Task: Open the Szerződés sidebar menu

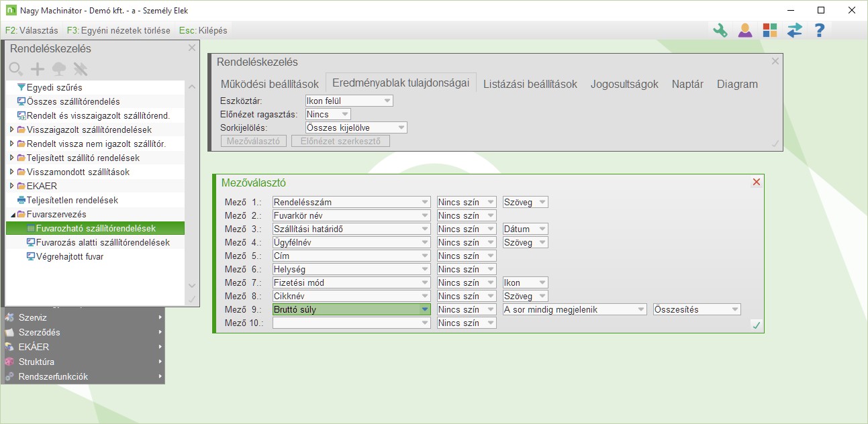Action: pos(83,332)
